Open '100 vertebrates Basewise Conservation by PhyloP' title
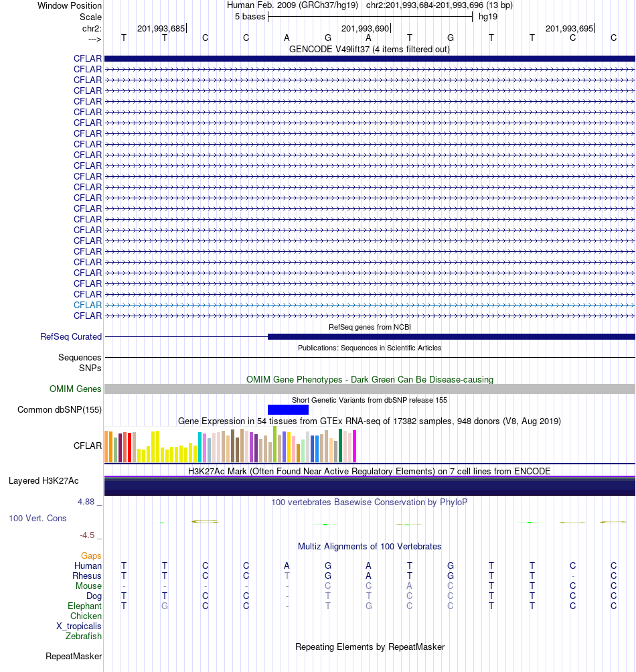The width and height of the screenshot is (636, 672). [370, 502]
